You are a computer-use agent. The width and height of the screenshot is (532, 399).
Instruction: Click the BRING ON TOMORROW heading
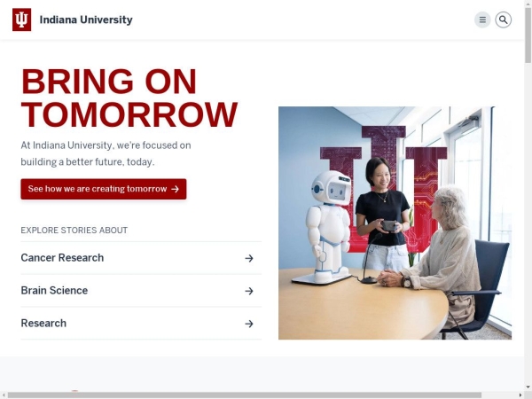click(129, 98)
